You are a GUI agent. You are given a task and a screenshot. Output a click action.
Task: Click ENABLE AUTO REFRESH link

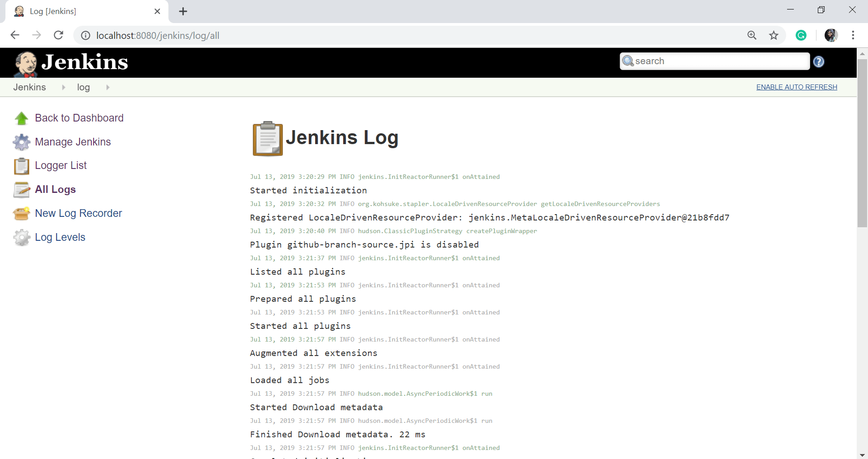coord(797,87)
